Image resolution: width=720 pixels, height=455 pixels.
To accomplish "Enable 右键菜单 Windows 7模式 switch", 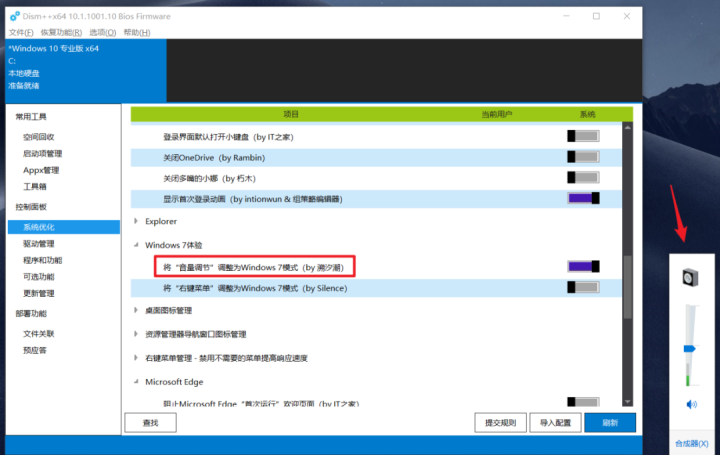I will tap(583, 287).
